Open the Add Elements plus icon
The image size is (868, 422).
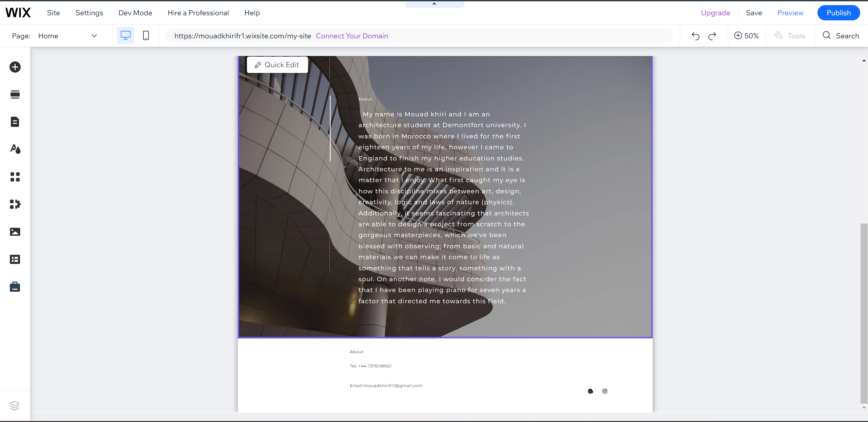pyautogui.click(x=15, y=67)
